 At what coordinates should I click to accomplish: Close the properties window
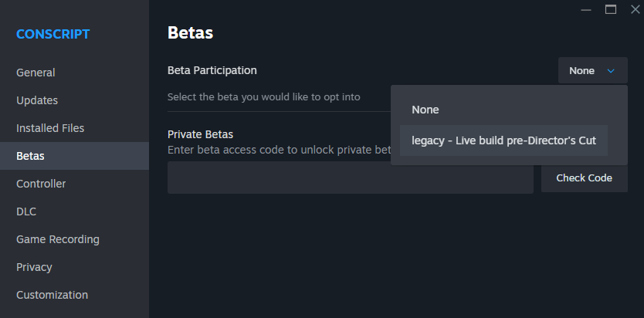click(x=635, y=9)
